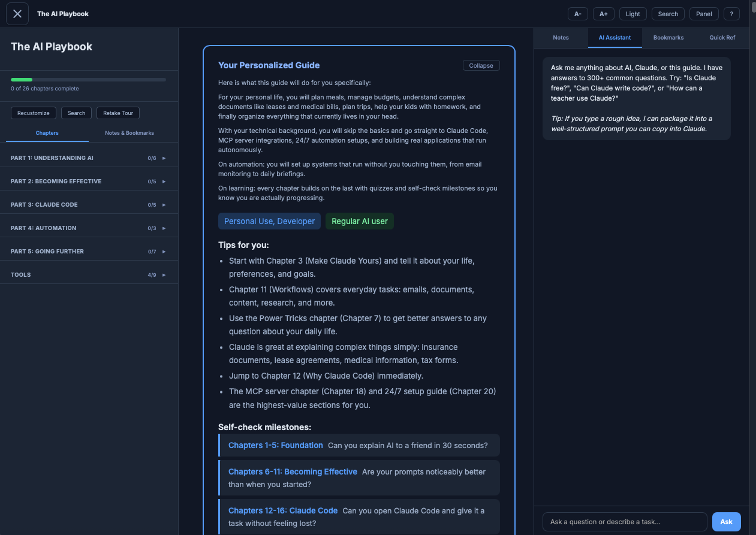Switch to Light theme
This screenshot has width=756, height=535.
tap(632, 14)
